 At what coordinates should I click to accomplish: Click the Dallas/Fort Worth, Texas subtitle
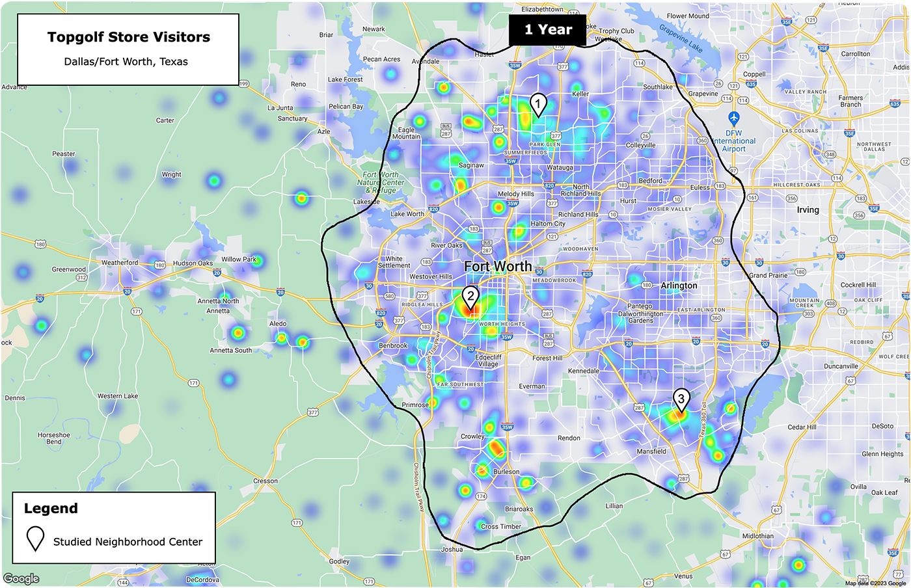(x=126, y=62)
